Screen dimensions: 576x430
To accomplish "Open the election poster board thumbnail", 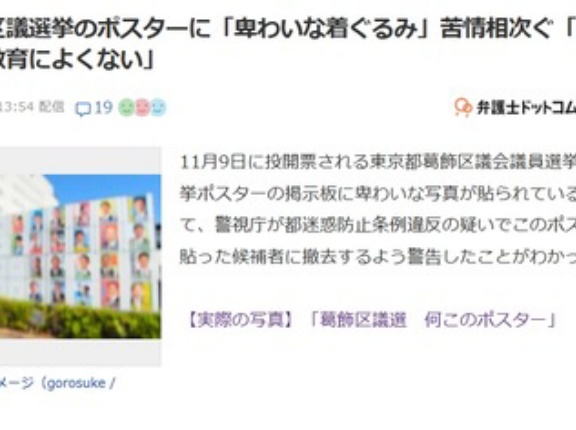I will pos(80,256).
